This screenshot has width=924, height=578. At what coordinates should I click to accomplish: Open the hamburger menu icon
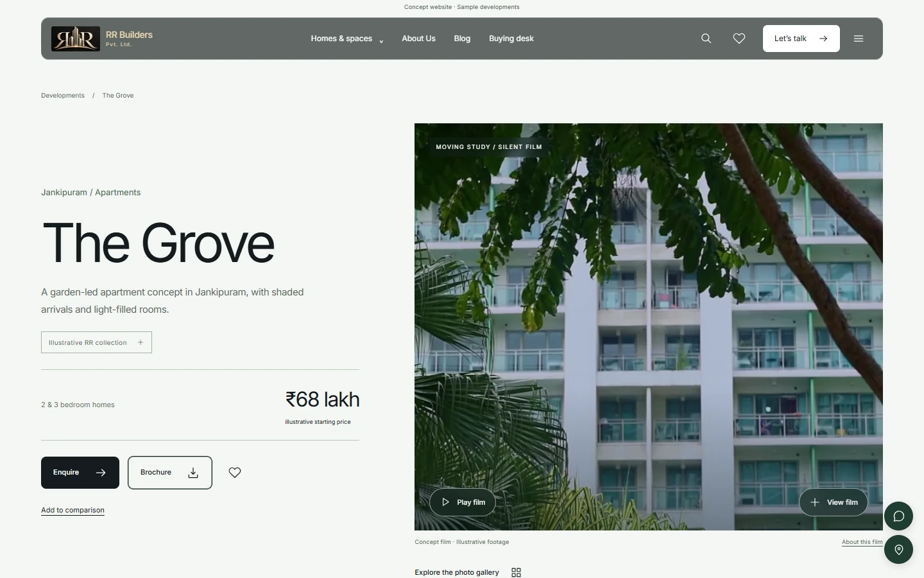859,39
